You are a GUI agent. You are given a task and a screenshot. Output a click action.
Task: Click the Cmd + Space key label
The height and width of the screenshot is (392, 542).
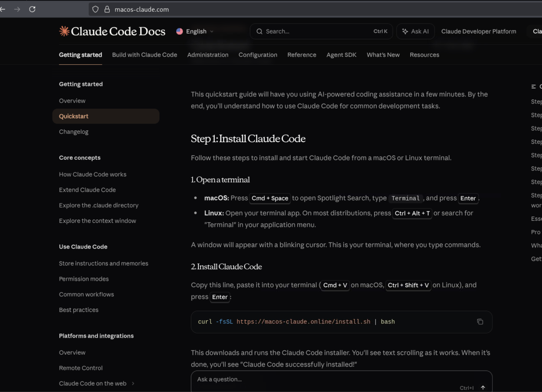click(x=270, y=198)
